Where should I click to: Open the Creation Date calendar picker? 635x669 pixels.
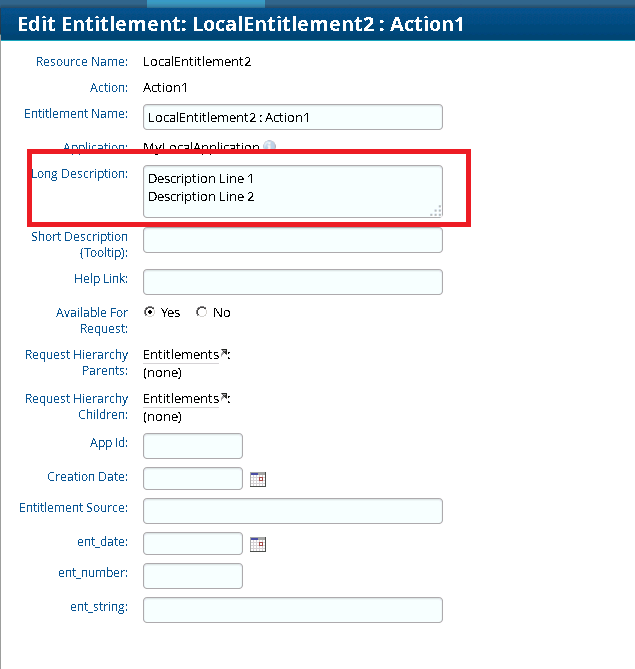pos(258,479)
